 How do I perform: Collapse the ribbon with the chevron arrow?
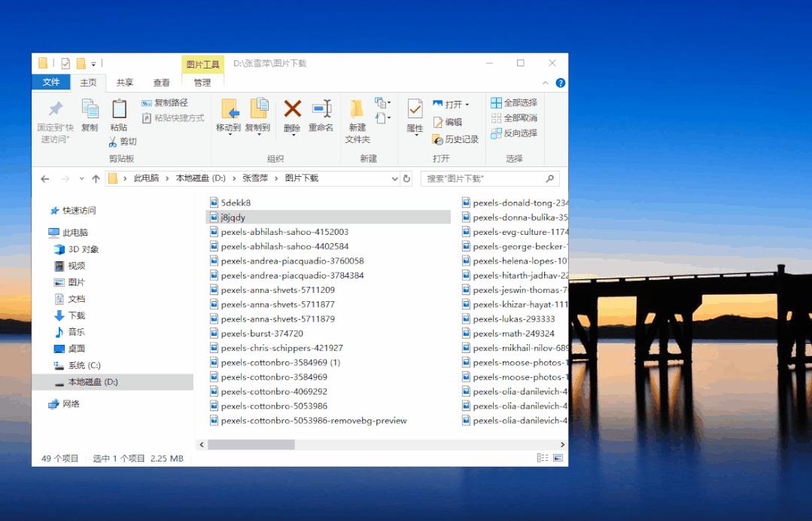[546, 83]
